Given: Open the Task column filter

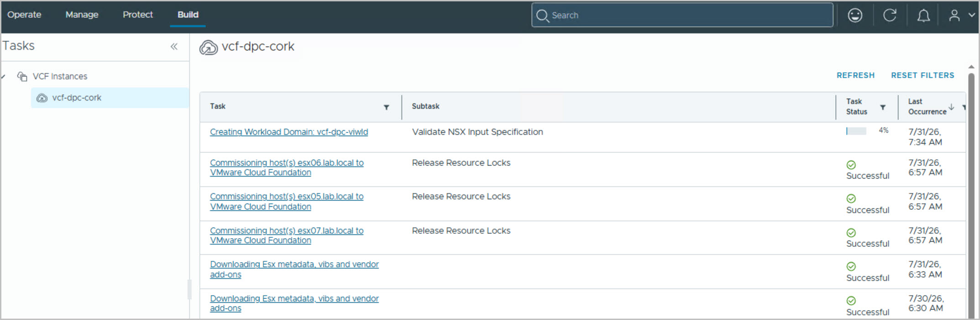Looking at the screenshot, I should pos(386,107).
